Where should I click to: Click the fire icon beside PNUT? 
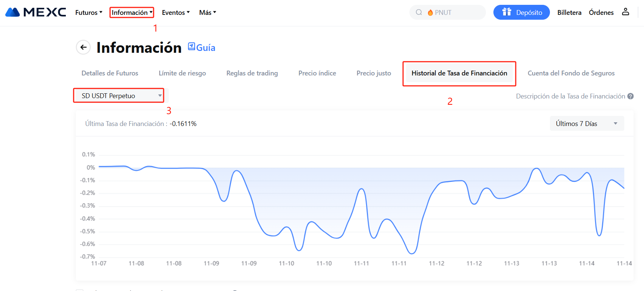430,13
